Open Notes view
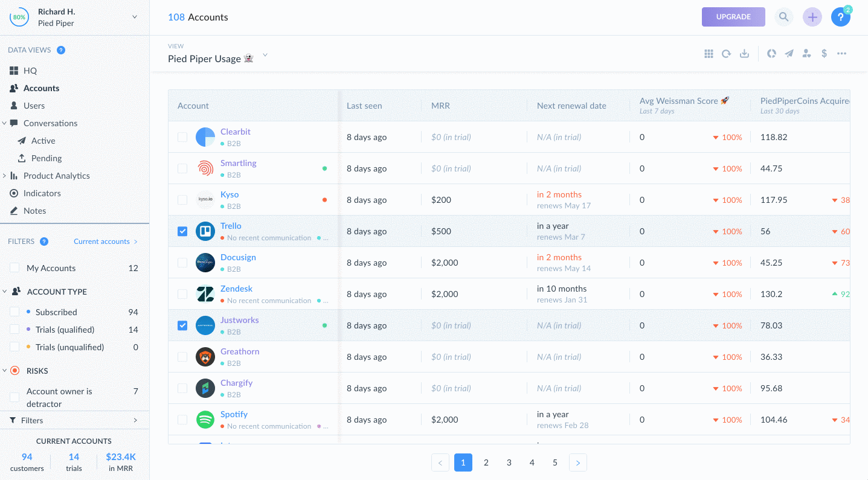The image size is (868, 480). point(34,211)
